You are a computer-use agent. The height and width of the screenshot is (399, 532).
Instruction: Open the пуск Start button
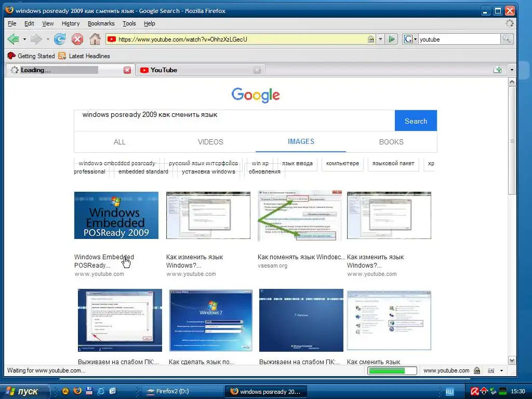point(24,391)
